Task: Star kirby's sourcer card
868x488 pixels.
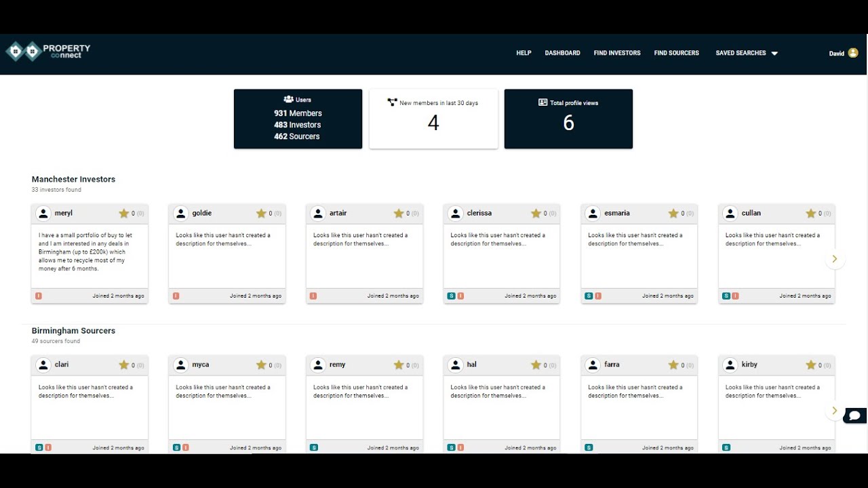Action: (x=811, y=365)
